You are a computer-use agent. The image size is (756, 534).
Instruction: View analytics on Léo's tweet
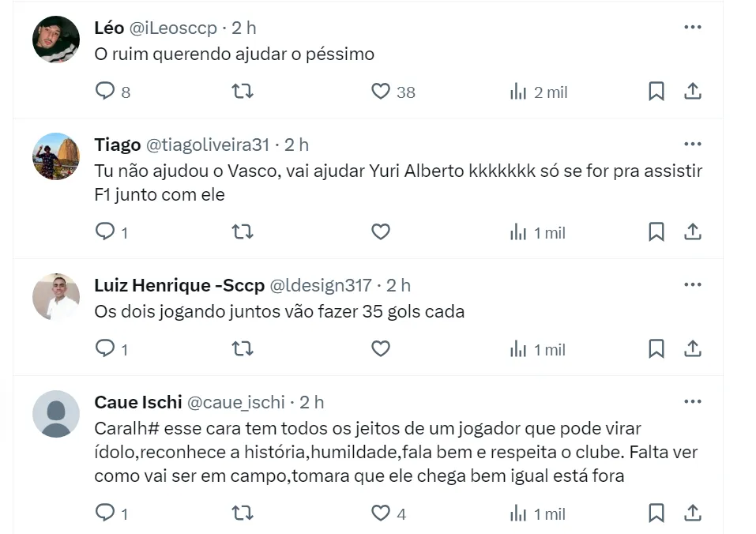[x=518, y=92]
